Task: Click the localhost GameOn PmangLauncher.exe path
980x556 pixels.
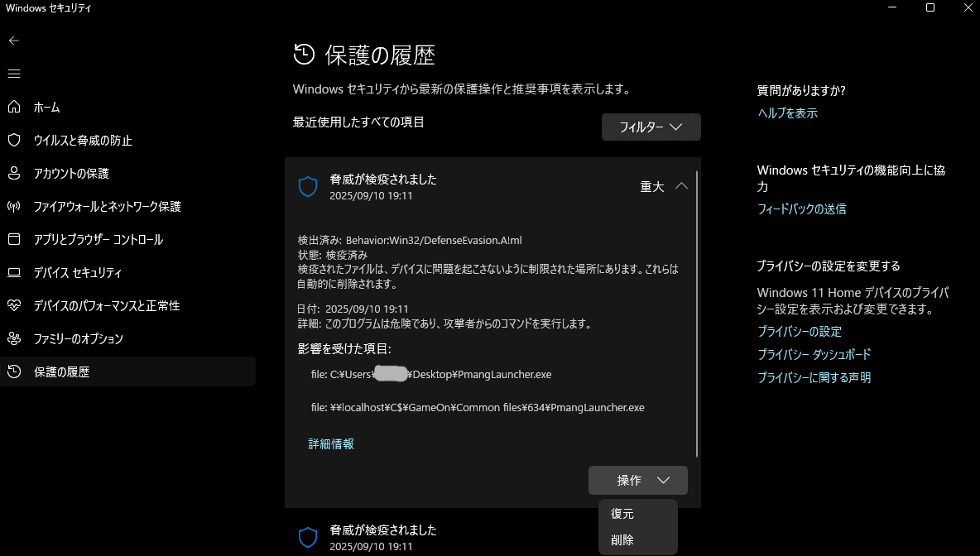Action: coord(478,407)
